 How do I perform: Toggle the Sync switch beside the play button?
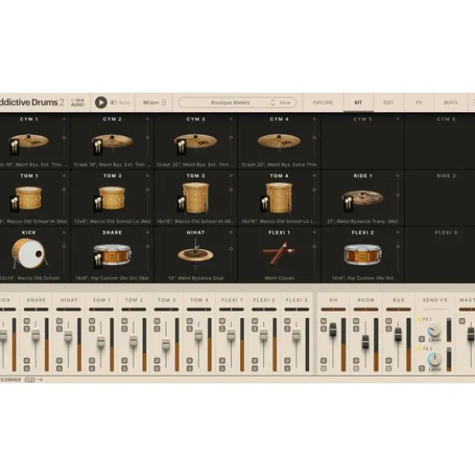click(x=114, y=102)
